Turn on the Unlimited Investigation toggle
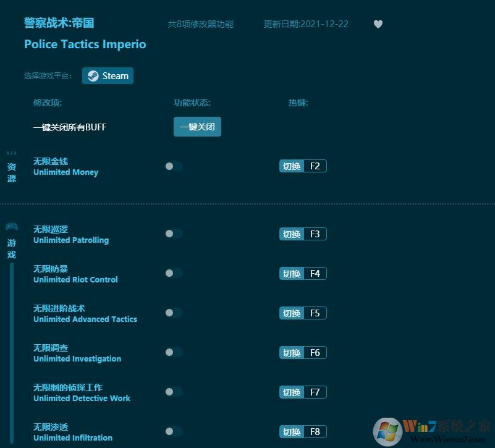The width and height of the screenshot is (495, 448). point(173,353)
